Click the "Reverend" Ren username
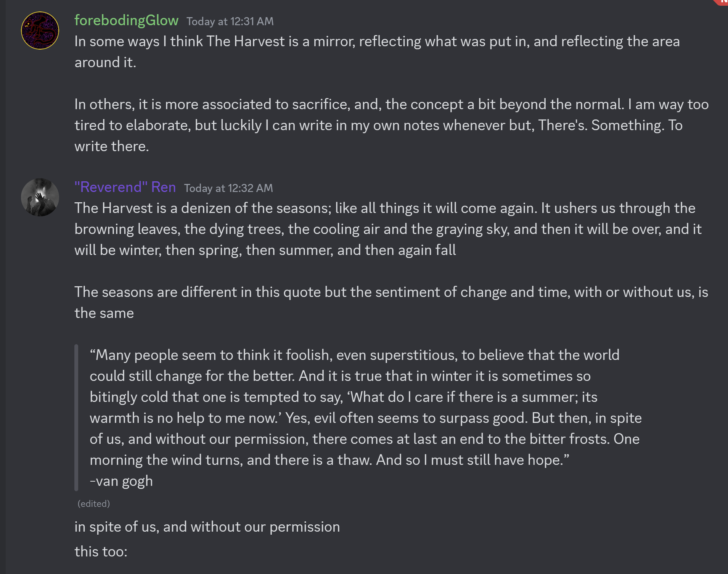 click(125, 187)
